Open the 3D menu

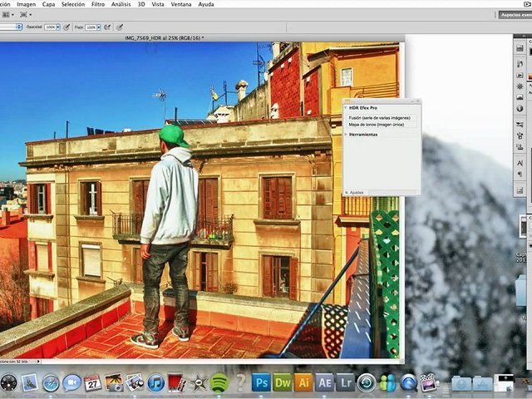tap(141, 4)
